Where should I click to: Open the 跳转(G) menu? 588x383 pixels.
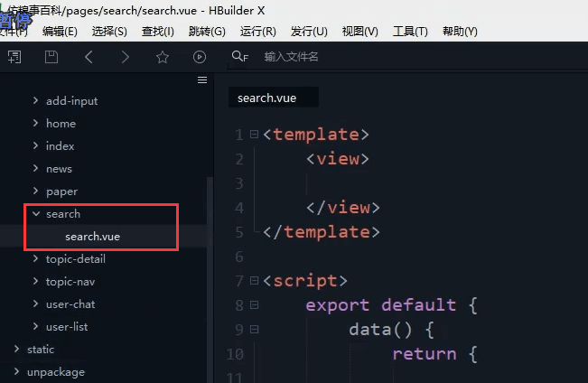pyautogui.click(x=207, y=31)
